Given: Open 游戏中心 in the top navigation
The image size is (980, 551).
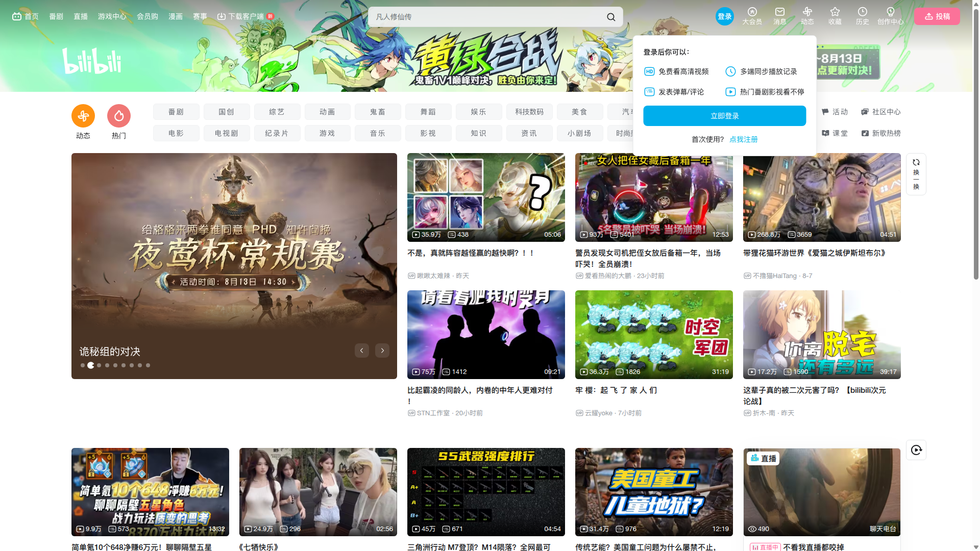Looking at the screenshot, I should click(112, 16).
